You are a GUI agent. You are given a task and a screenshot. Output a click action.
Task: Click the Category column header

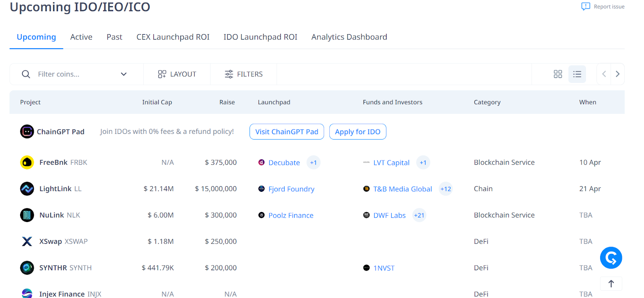[x=487, y=102]
